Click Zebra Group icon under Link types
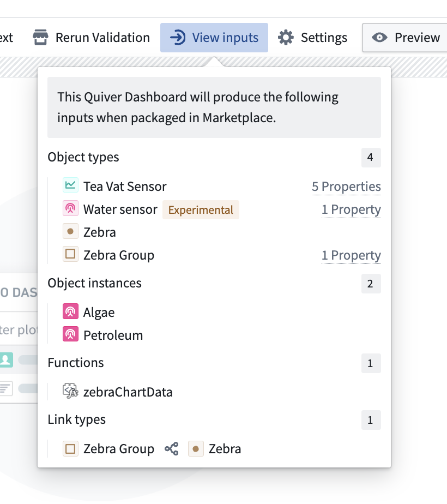The width and height of the screenshot is (447, 504). [71, 448]
